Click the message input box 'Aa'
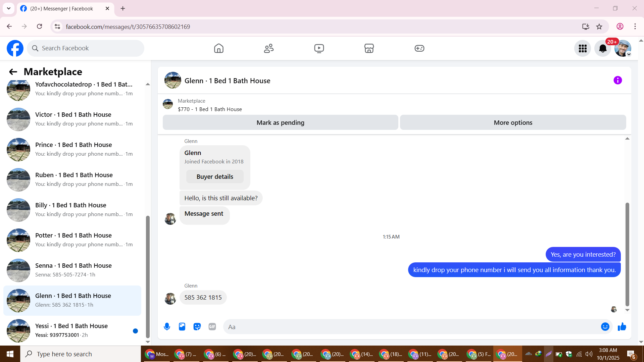644x362 pixels. (x=411, y=326)
